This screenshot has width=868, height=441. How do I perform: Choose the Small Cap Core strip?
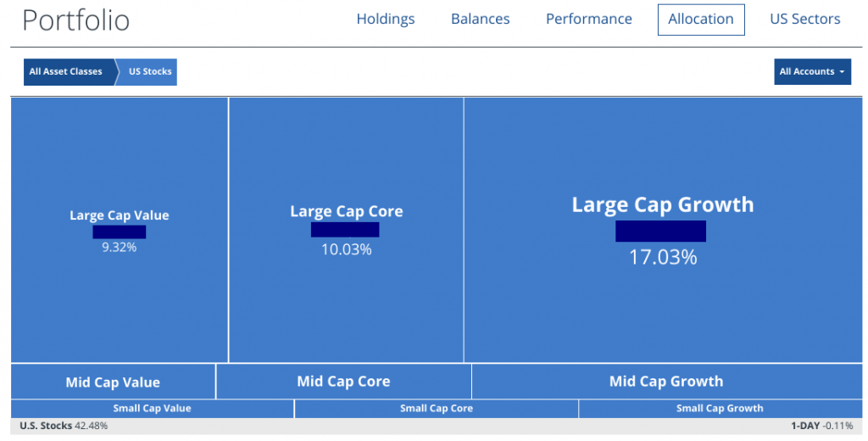tap(437, 408)
